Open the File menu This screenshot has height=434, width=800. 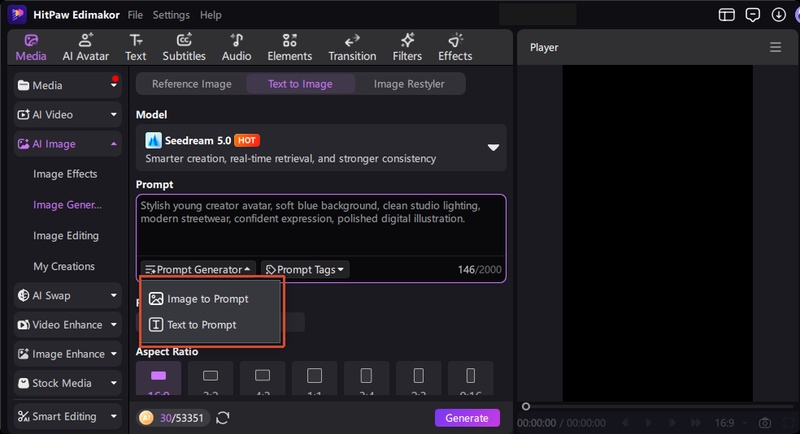[135, 15]
